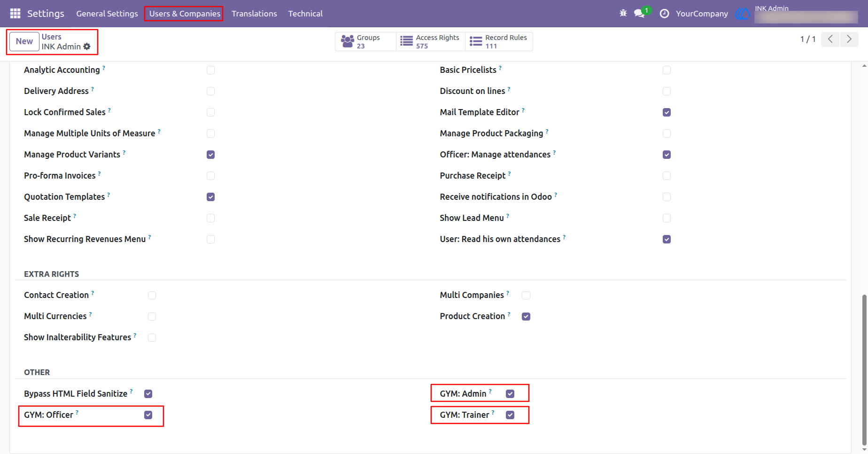Go to General Settings
Screen dimensions: 868x454
[107, 14]
